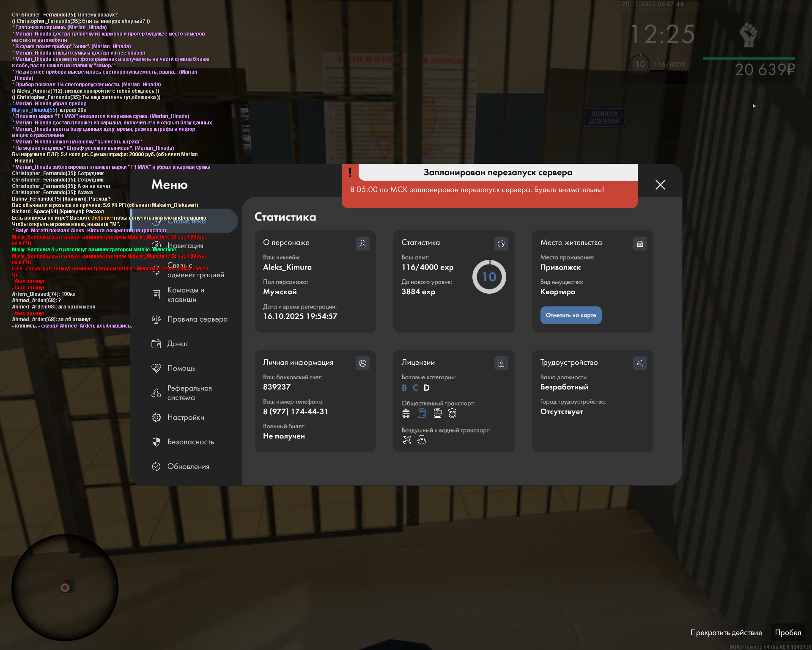Click the profile icon in О персонаже card

(x=362, y=243)
